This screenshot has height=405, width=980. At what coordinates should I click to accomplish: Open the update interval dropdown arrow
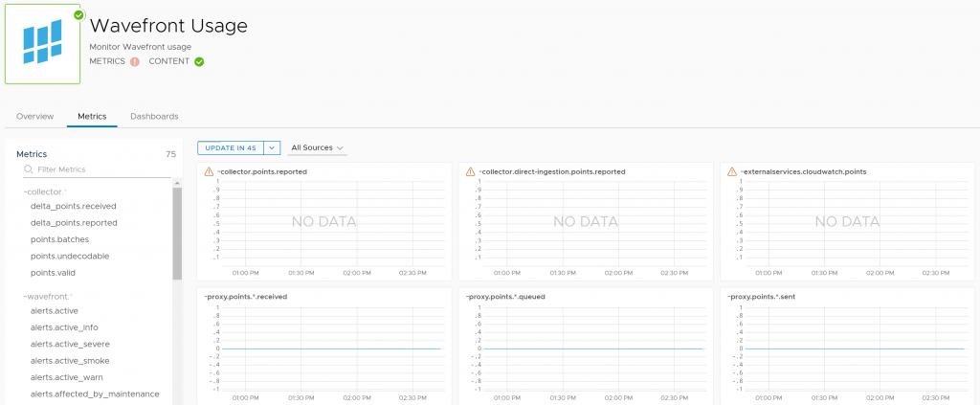(x=272, y=148)
